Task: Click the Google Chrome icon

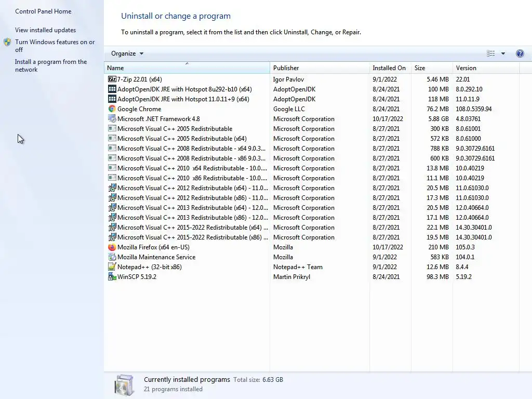Action: pyautogui.click(x=112, y=109)
